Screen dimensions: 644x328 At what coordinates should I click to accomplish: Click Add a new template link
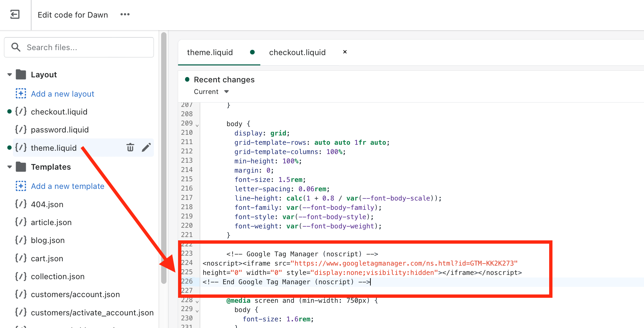tap(68, 186)
